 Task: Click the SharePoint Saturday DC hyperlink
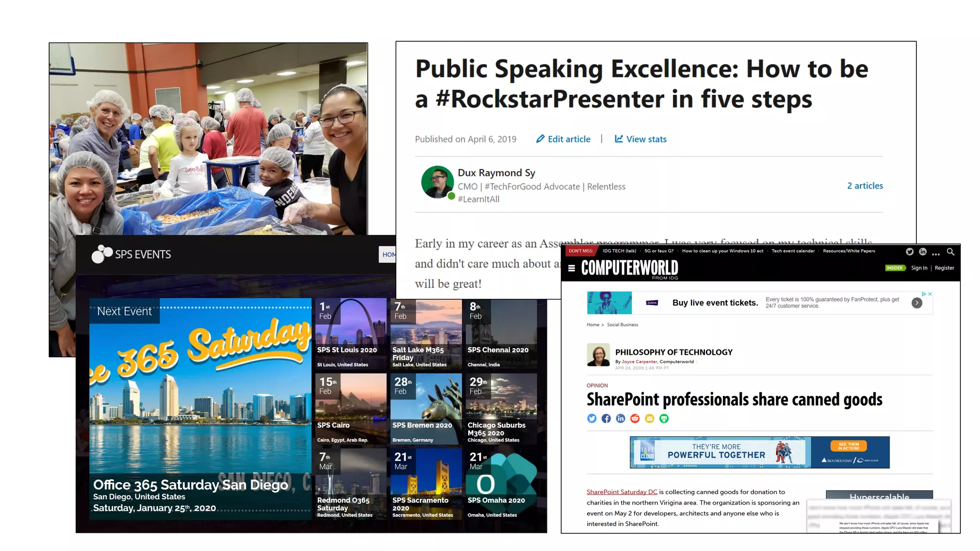[622, 492]
